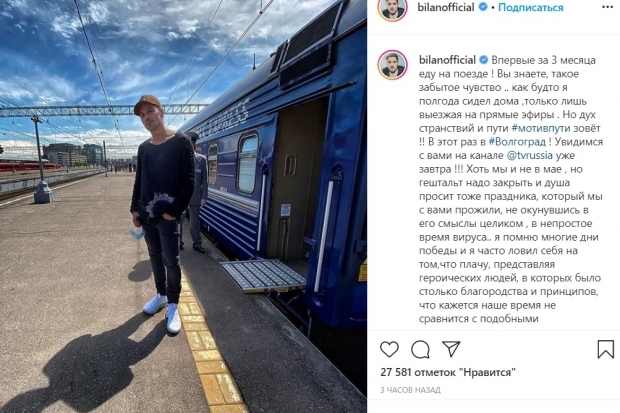Click the man in the cap in photo
Viewport: 620px width, 413px height.
162,214
